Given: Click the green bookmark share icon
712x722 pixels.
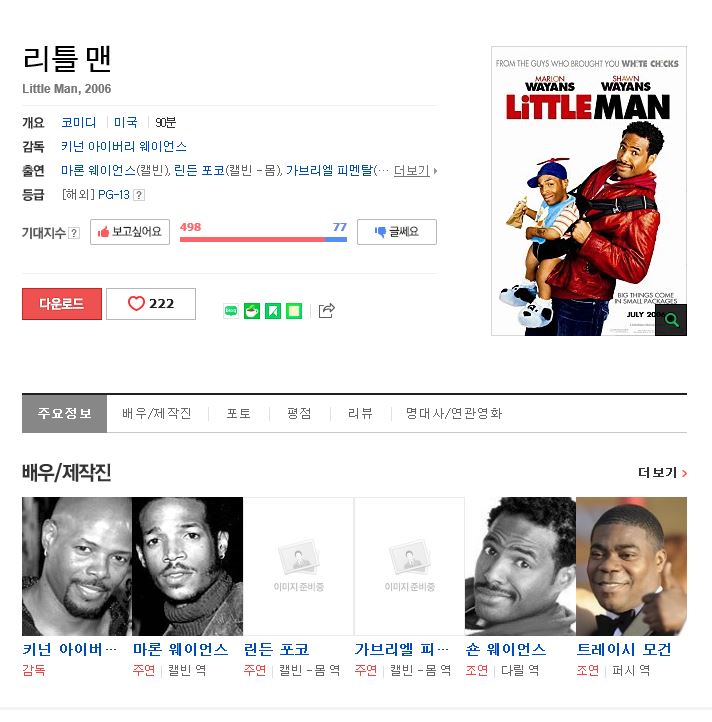Looking at the screenshot, I should point(273,311).
